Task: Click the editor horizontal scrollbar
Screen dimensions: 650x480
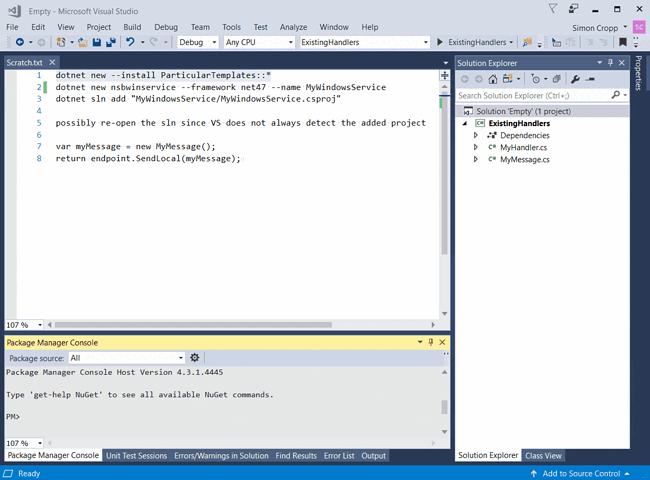Action: pos(193,325)
